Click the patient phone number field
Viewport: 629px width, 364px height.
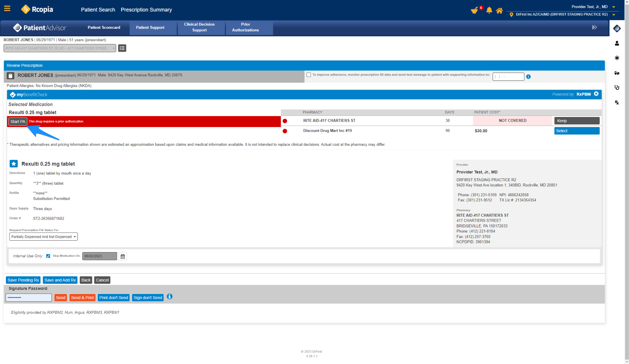tap(508, 77)
